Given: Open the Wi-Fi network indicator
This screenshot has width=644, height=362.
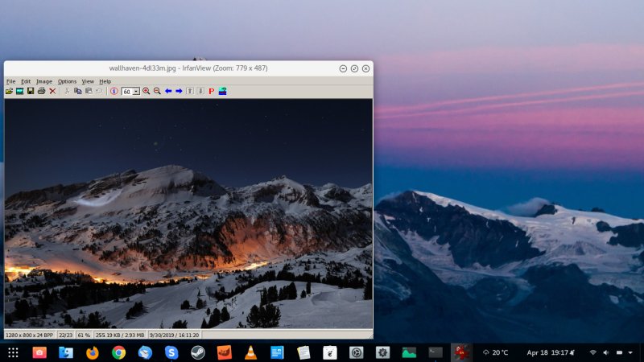Looking at the screenshot, I should coord(592,352).
